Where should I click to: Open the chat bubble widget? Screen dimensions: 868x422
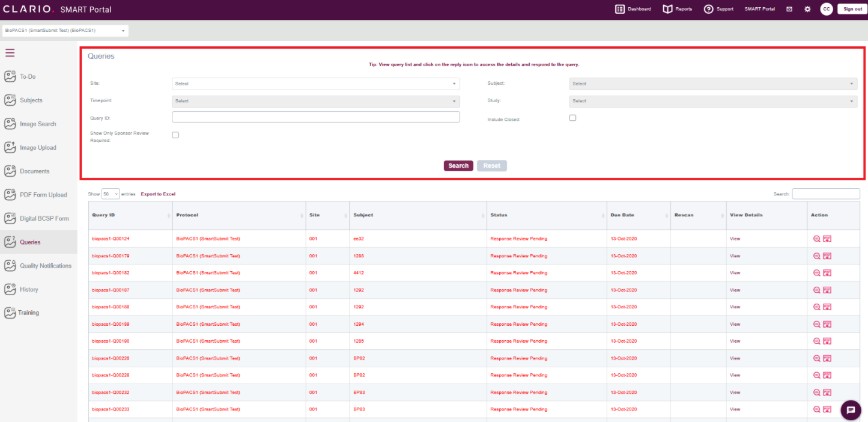click(850, 410)
